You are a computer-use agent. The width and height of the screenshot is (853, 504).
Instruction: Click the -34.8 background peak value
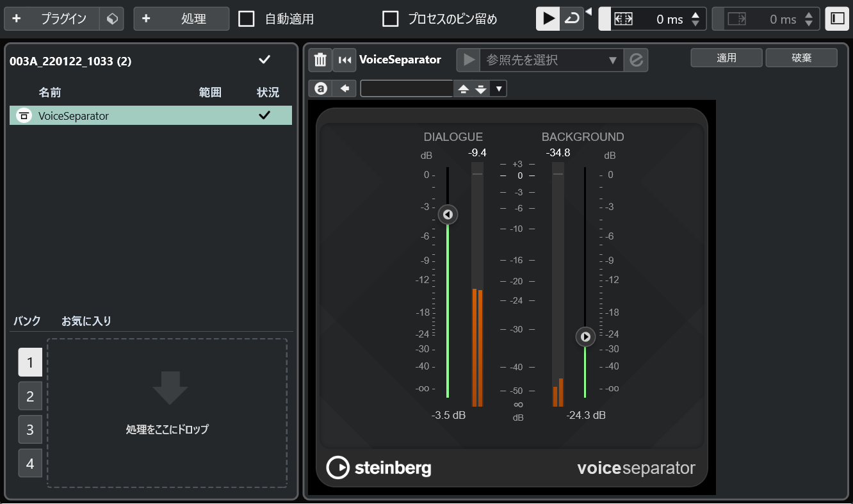click(558, 152)
